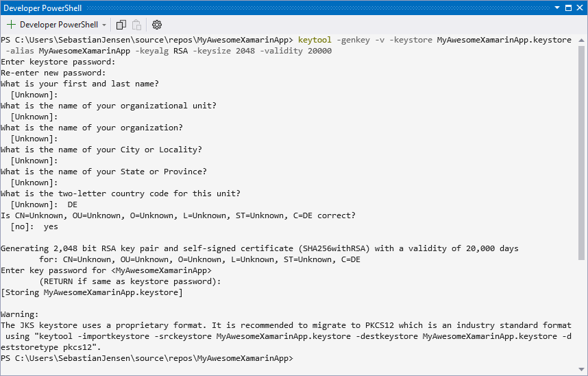Click the "[Storing MyAwesomeXamarinApp.keystore]" output line
Image resolution: width=588 pixels, height=376 pixels.
pos(92,292)
